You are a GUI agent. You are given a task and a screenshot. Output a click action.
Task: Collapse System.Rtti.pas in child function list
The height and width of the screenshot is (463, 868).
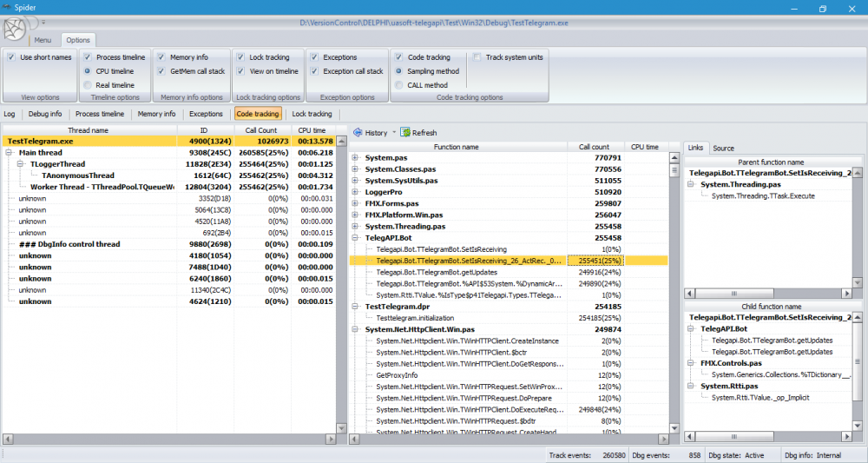point(691,386)
